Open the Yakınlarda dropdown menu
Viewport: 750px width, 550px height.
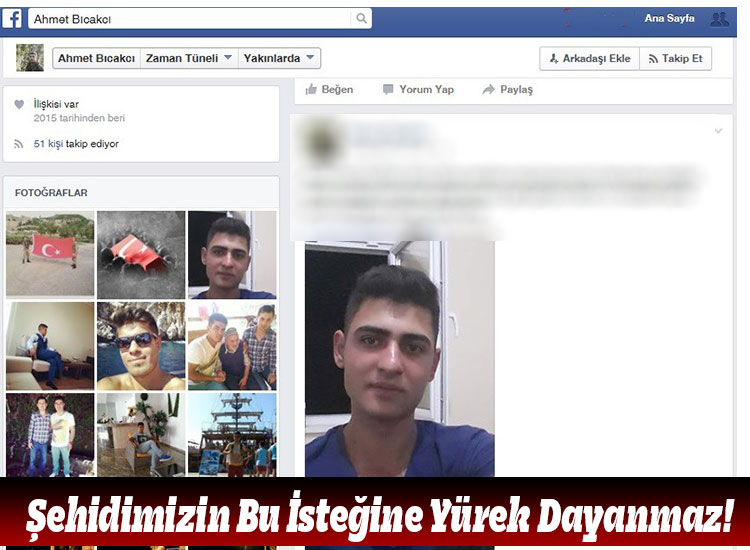(279, 58)
